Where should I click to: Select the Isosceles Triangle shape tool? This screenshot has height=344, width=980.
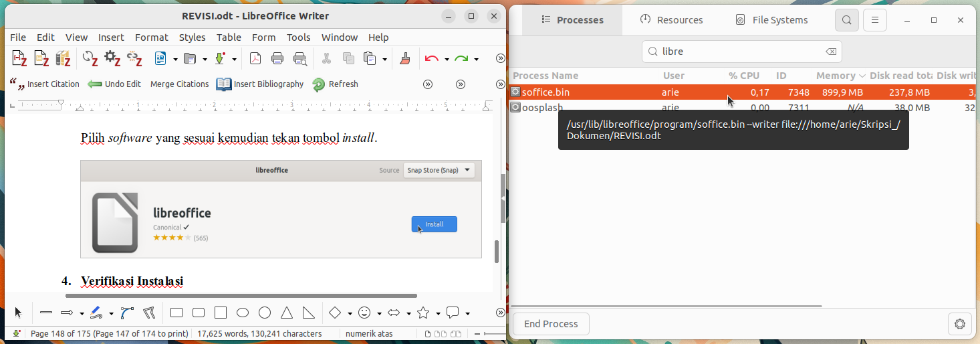coord(287,313)
